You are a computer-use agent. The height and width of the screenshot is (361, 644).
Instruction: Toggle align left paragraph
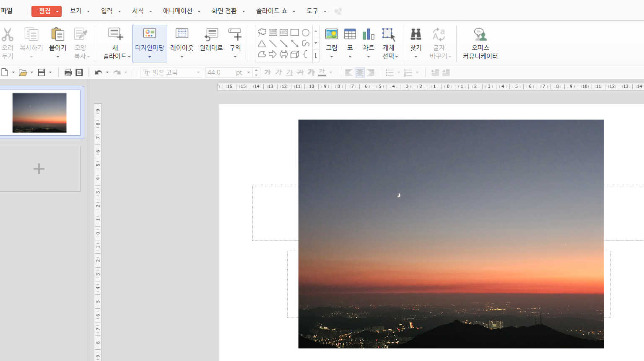[348, 72]
